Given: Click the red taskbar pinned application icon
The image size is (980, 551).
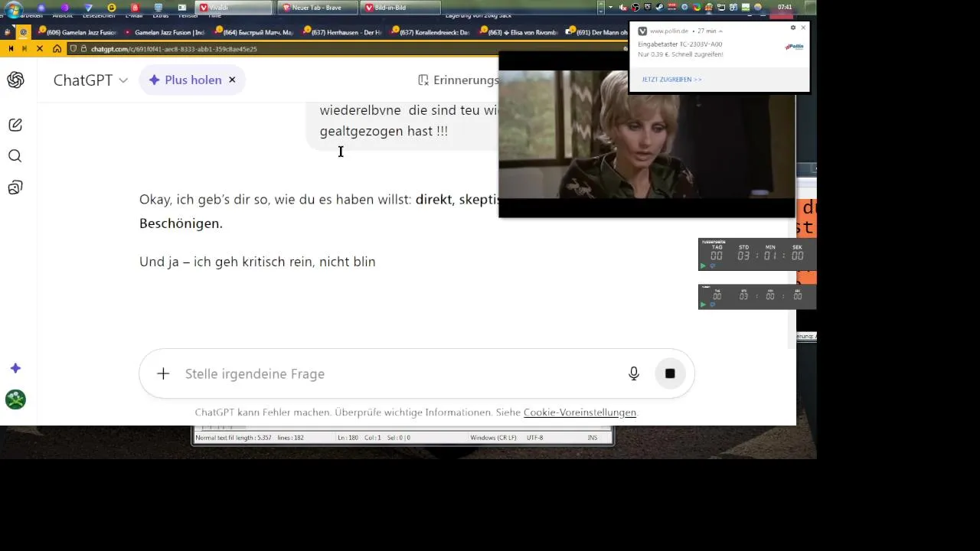Looking at the screenshot, I should (135, 8).
